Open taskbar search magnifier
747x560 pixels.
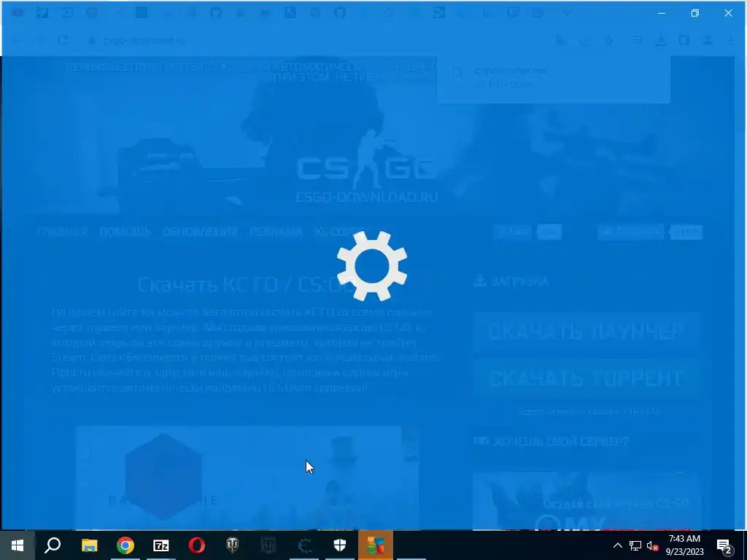53,545
